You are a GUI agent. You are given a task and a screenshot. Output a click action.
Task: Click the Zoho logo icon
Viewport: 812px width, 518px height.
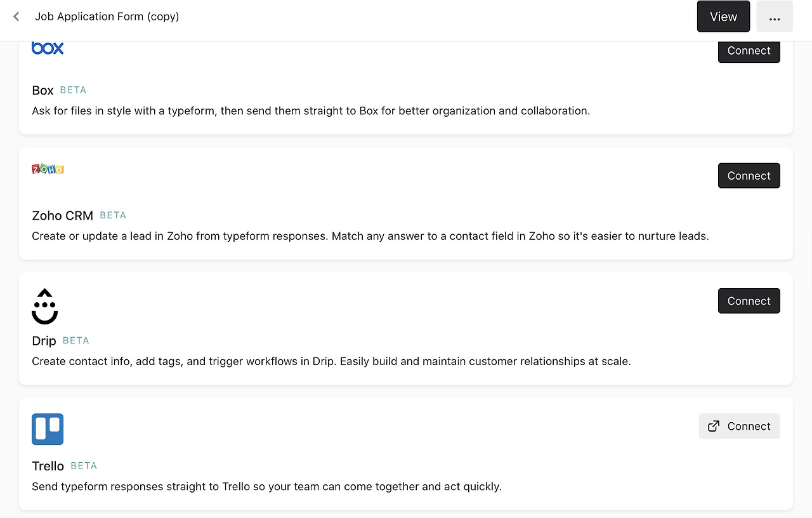48,169
